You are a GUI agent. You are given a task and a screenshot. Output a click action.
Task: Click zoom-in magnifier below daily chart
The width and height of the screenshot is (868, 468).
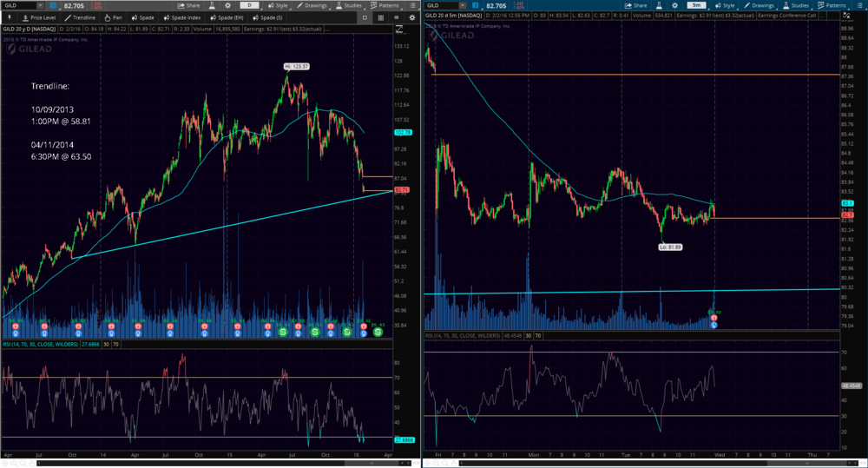(x=14, y=463)
